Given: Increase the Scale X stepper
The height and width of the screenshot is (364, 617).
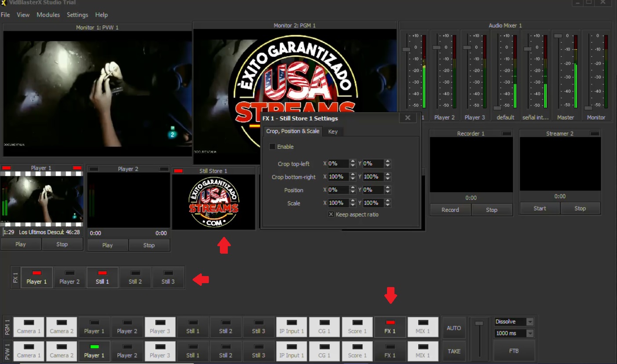Looking at the screenshot, I should point(352,201).
